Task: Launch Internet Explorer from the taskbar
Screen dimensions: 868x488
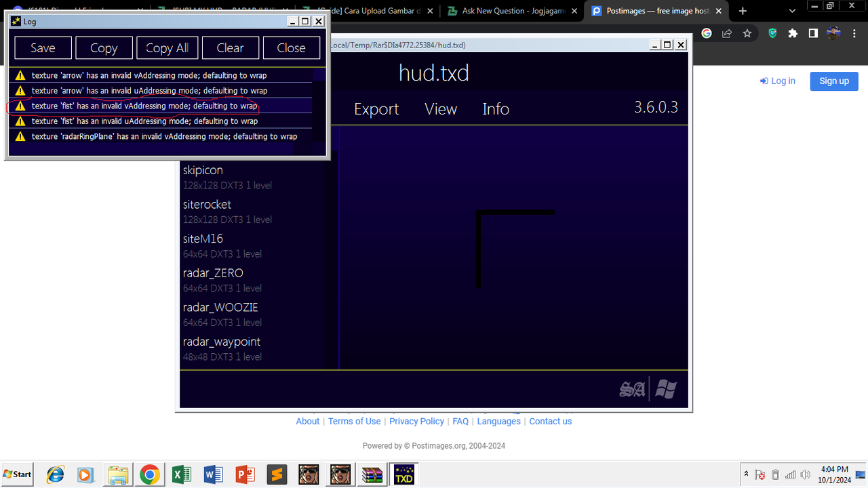Action: tap(55, 474)
